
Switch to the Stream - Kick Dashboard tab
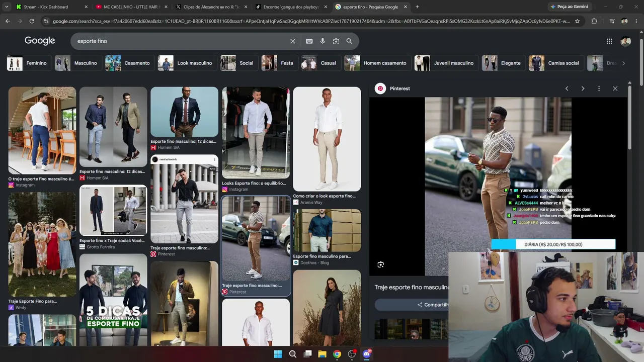tap(52, 7)
